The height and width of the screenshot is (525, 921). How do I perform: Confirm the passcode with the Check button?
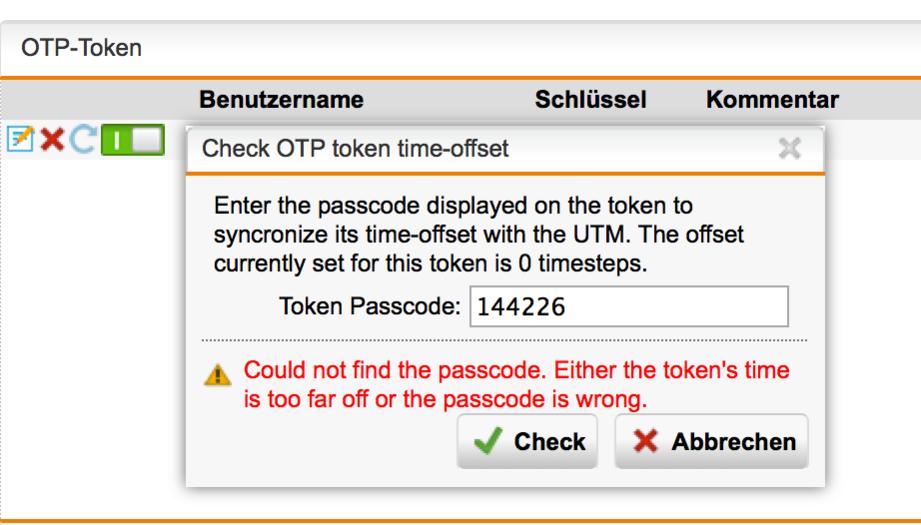pyautogui.click(x=527, y=441)
